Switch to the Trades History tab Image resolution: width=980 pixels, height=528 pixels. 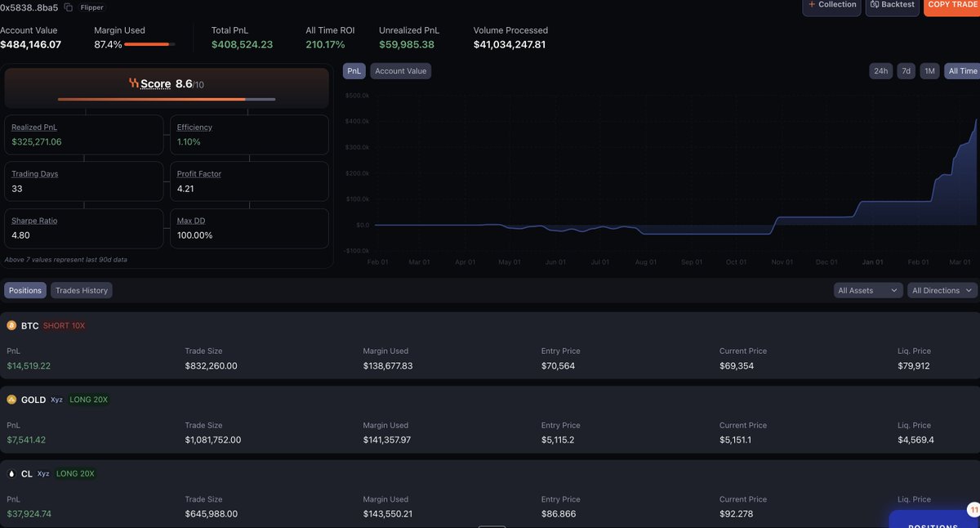coord(79,289)
